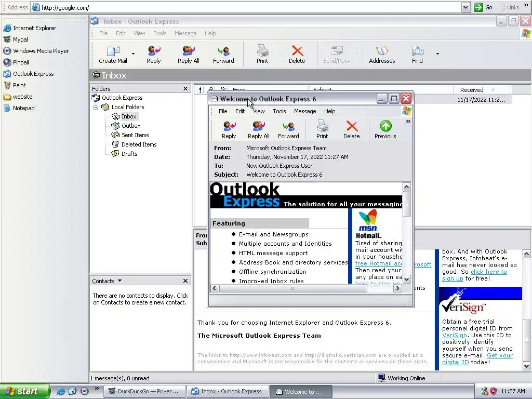Open the File menu in main Inbox window

(103, 33)
